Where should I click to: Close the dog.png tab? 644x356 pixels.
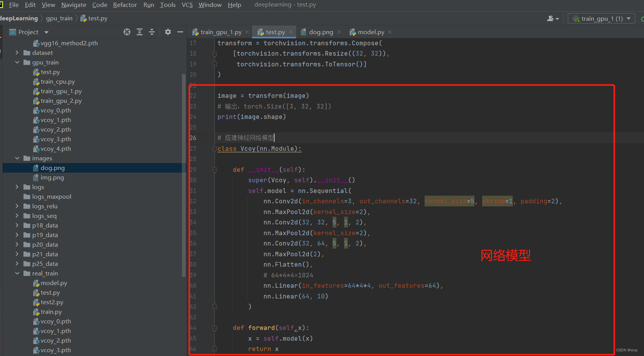coord(339,32)
